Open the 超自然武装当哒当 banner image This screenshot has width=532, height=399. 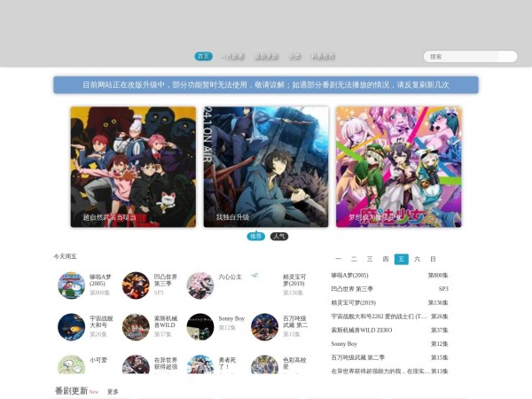(133, 167)
